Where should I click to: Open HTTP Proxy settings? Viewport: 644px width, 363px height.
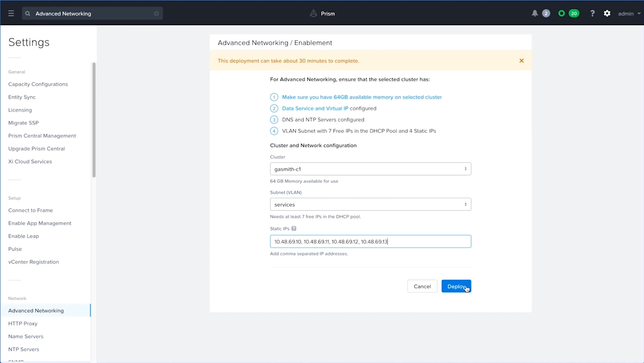coord(23,323)
